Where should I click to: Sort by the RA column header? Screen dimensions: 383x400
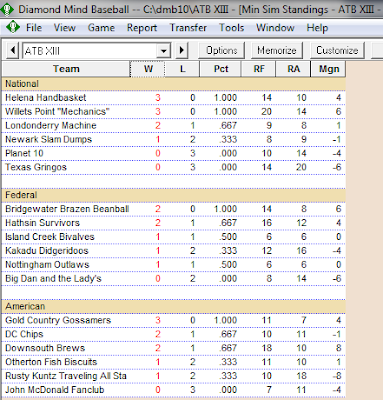(293, 69)
